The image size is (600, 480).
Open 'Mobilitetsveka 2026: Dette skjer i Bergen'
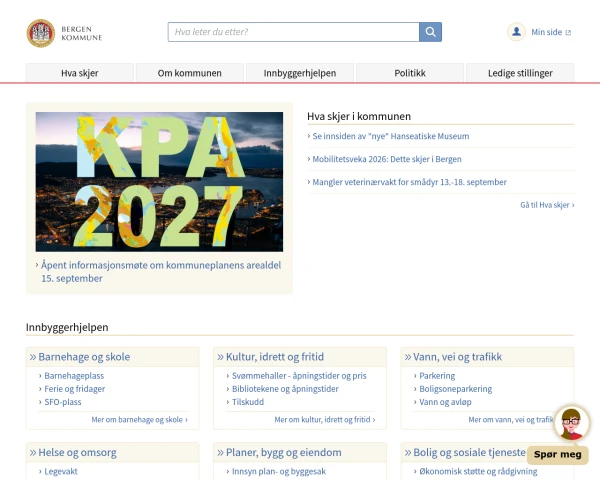coord(387,159)
